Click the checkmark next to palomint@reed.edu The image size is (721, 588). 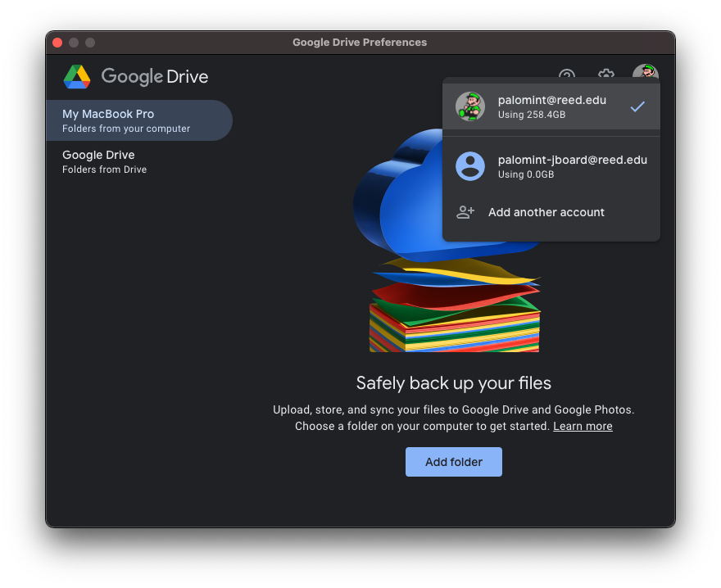pos(637,106)
